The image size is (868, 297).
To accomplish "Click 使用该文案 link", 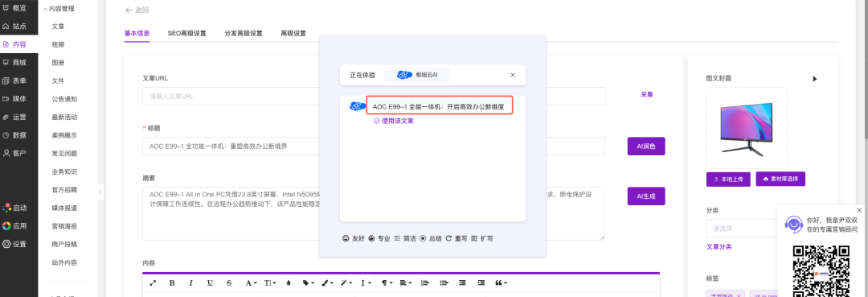I will 394,121.
